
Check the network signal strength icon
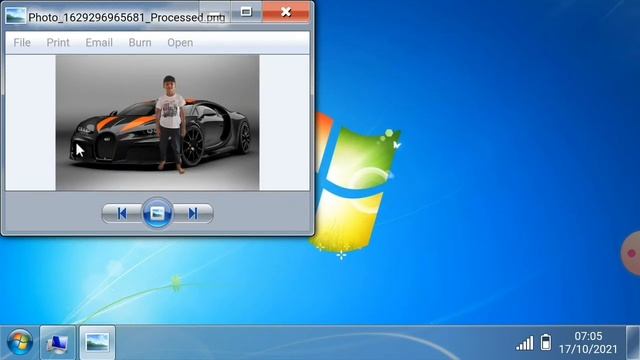524,343
